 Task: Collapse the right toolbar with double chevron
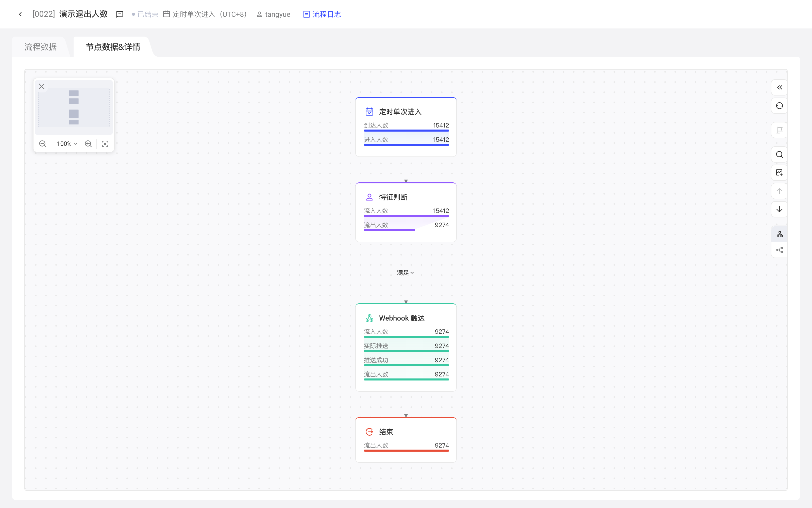coord(780,87)
